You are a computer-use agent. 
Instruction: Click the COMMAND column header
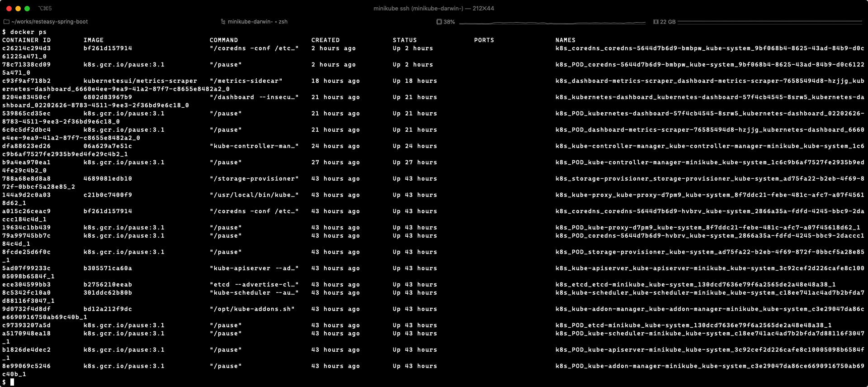[x=224, y=40]
